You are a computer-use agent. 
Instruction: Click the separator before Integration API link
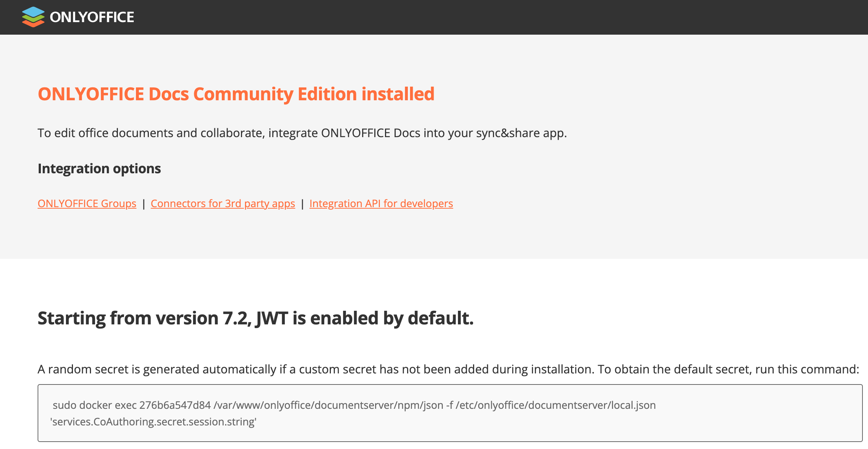[302, 203]
